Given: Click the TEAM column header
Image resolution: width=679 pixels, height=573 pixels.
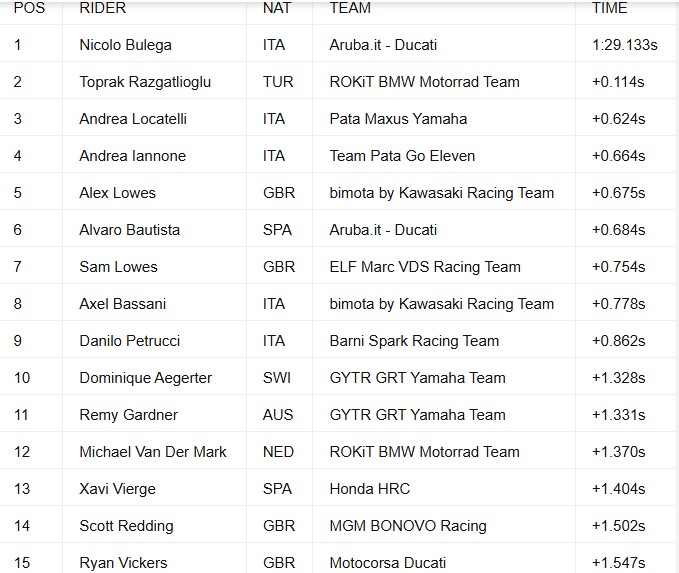Looking at the screenshot, I should point(350,8).
